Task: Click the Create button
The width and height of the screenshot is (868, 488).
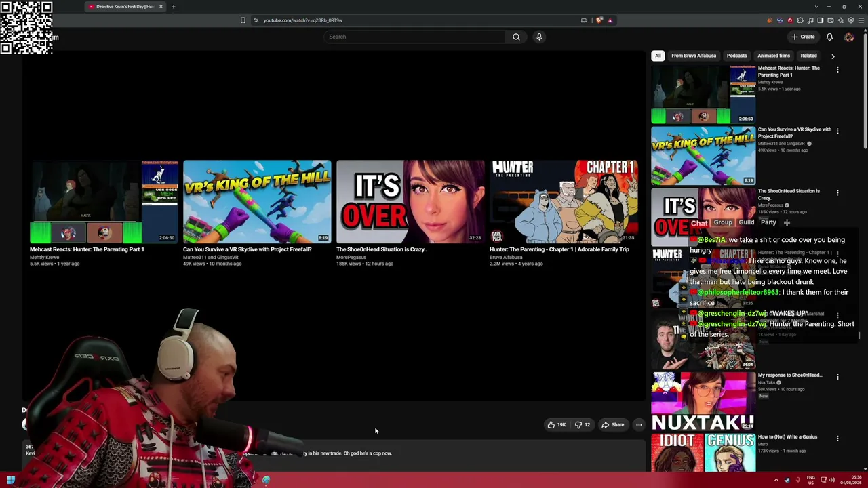Action: [x=803, y=37]
